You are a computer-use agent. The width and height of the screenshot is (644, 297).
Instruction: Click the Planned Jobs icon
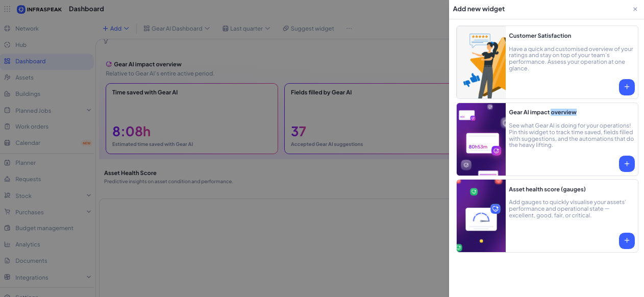coord(7,110)
